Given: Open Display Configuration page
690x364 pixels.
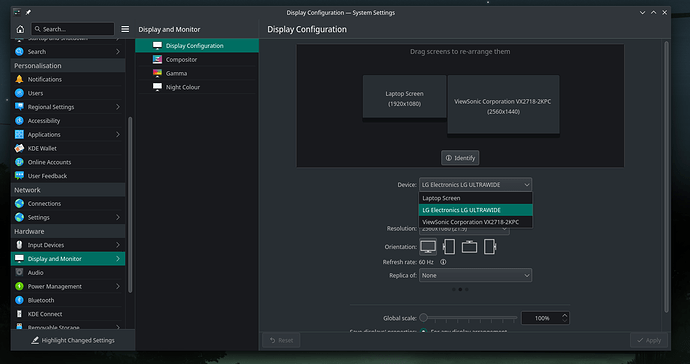Looking at the screenshot, I should coord(197,45).
